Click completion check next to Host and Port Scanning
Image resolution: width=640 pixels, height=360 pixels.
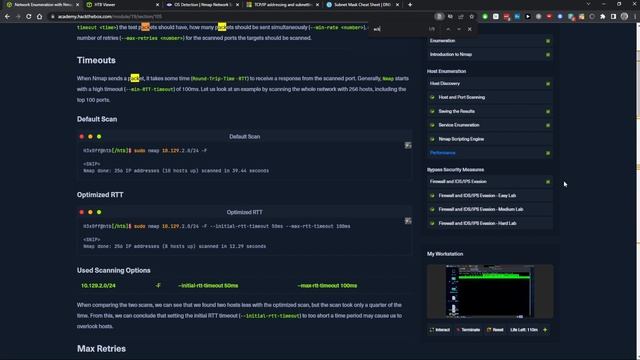[432, 98]
